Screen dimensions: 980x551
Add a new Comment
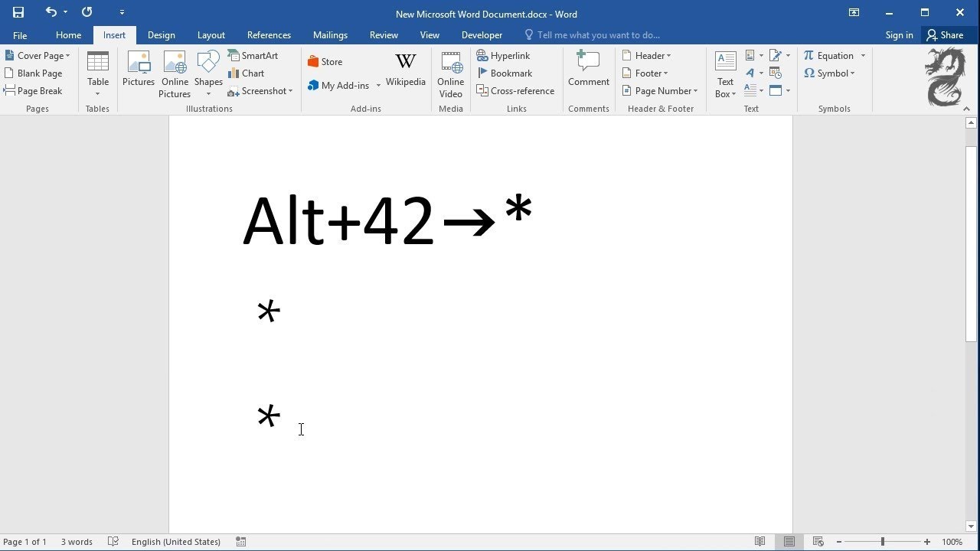(589, 68)
